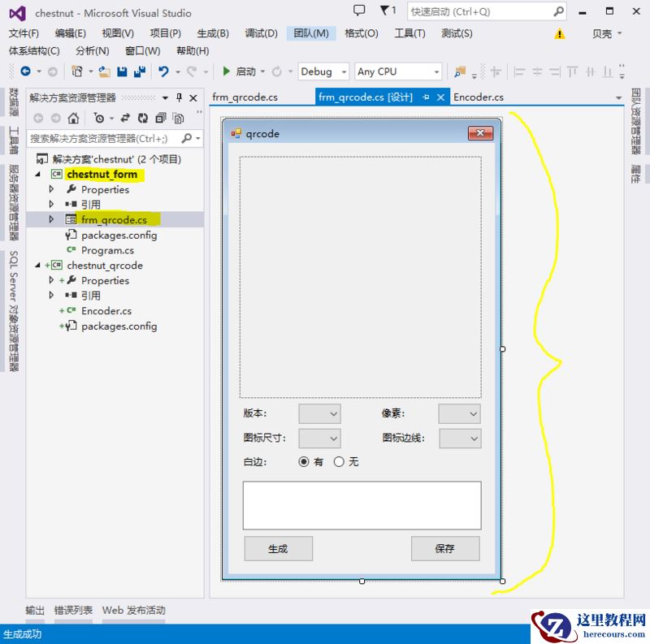
Task: Click the Undo arrow icon
Action: 163,71
